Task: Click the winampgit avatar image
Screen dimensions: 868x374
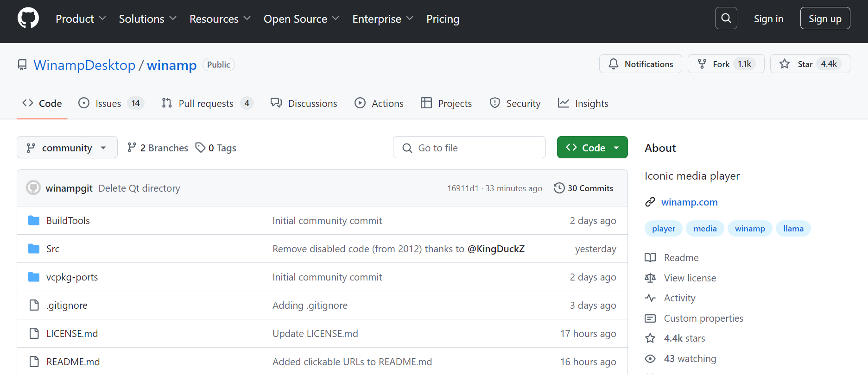Action: [x=33, y=187]
